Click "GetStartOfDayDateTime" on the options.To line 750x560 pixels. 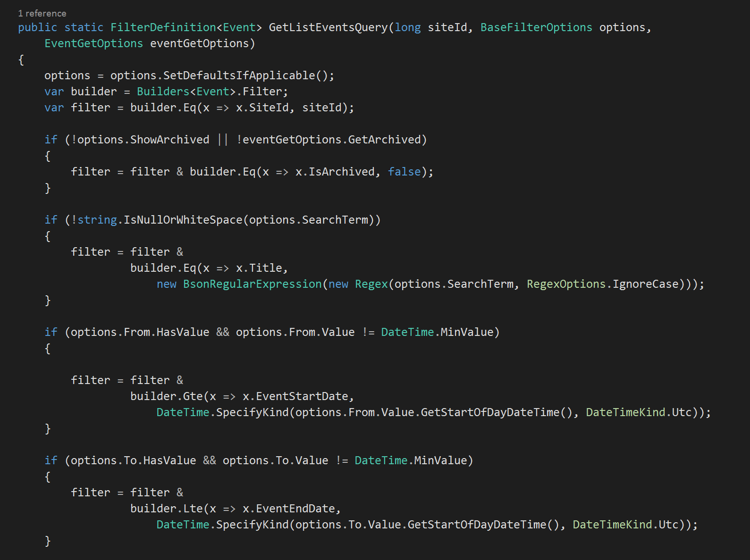click(477, 525)
